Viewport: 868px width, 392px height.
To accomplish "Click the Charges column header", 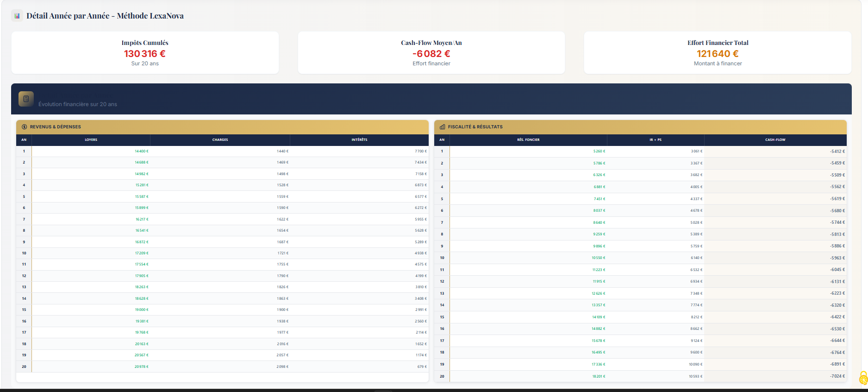I will (x=220, y=139).
